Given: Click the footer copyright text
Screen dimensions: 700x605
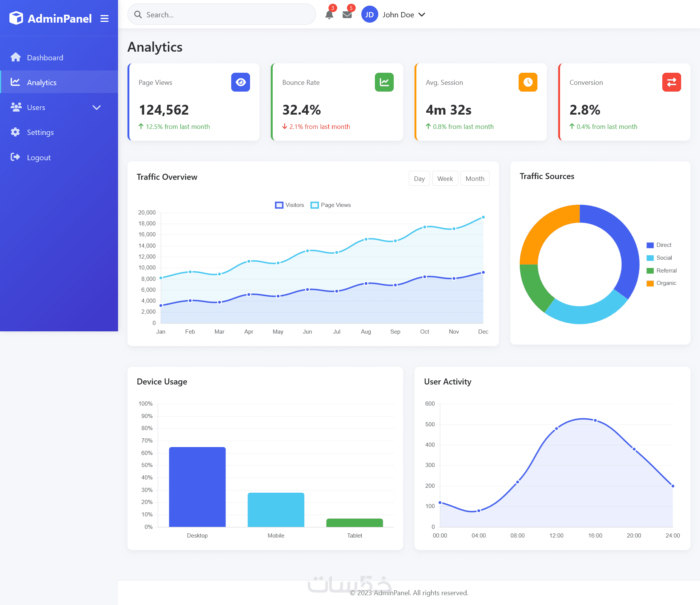Looking at the screenshot, I should pos(409,593).
